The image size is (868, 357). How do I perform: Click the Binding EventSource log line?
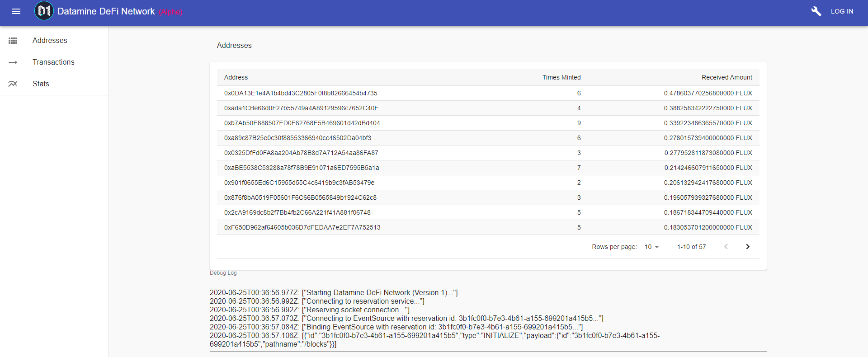[x=396, y=327]
